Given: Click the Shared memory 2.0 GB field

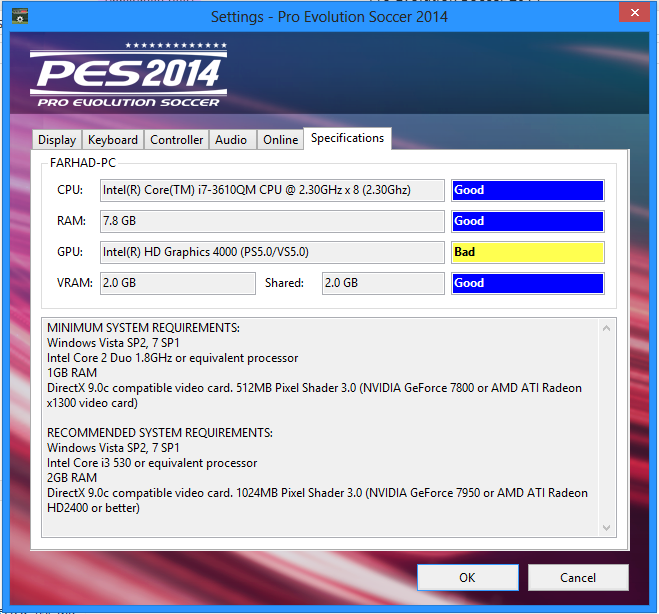Looking at the screenshot, I should coord(383,283).
